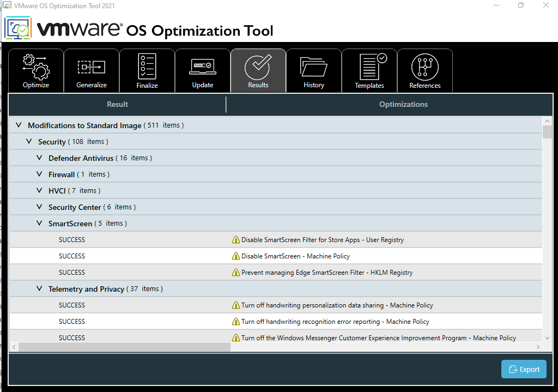Click vertical scrollbar down arrow
Image resolution: width=558 pixels, height=392 pixels.
click(x=547, y=338)
